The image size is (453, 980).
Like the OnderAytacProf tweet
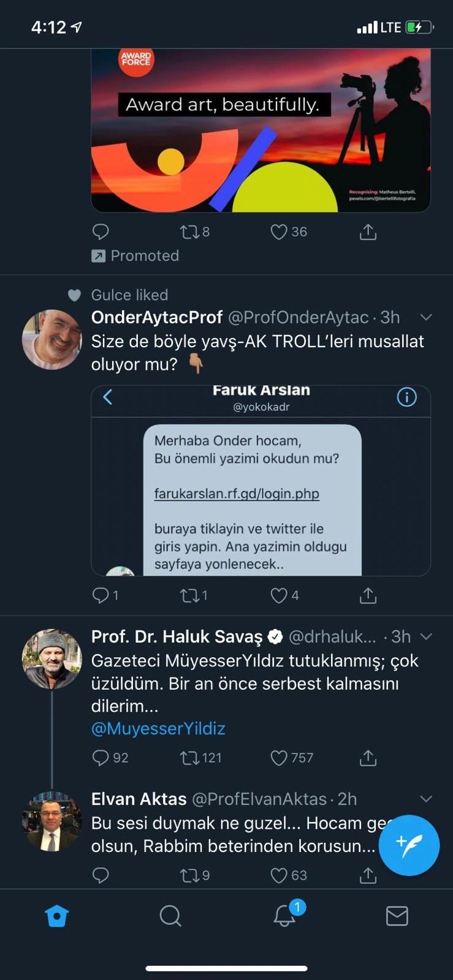coord(279,595)
